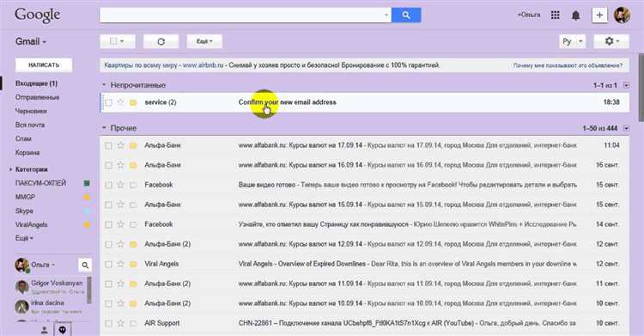Check the Facebook 15 сент. email checkbox
The width and height of the screenshot is (644, 336).
click(x=108, y=185)
